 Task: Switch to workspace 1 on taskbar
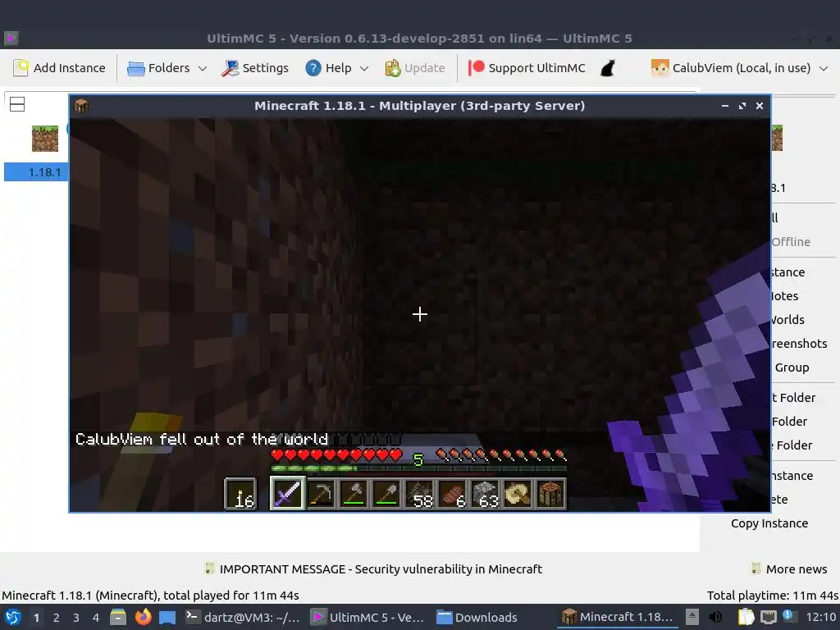[36, 618]
